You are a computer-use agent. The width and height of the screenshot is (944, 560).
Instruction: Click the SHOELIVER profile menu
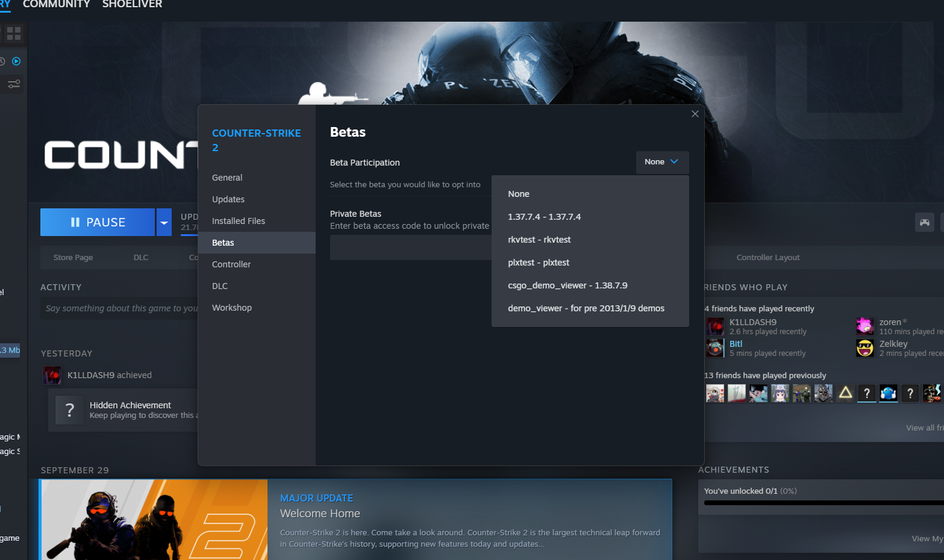tap(132, 5)
